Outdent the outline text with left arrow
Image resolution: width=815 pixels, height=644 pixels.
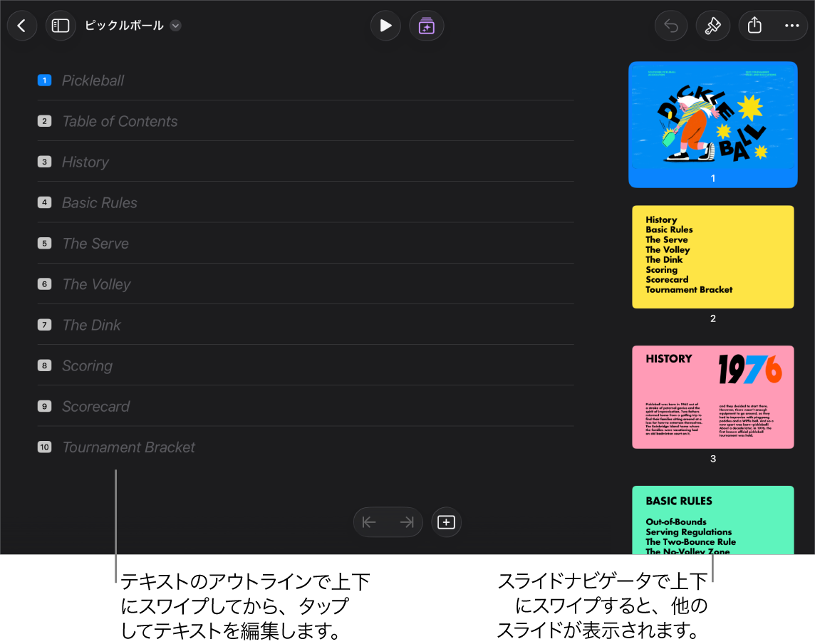369,522
